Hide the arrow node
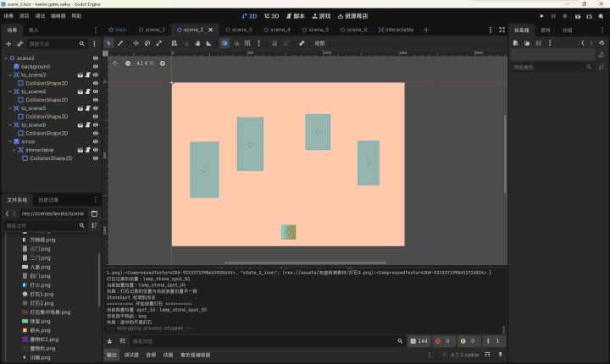 (x=95, y=141)
